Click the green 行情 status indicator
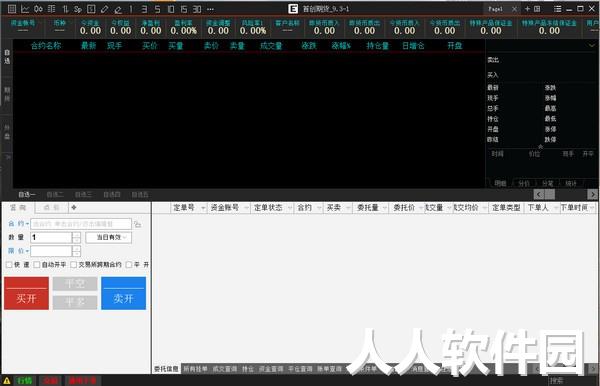Viewport: 600px width, 386px height. pyautogui.click(x=24, y=381)
